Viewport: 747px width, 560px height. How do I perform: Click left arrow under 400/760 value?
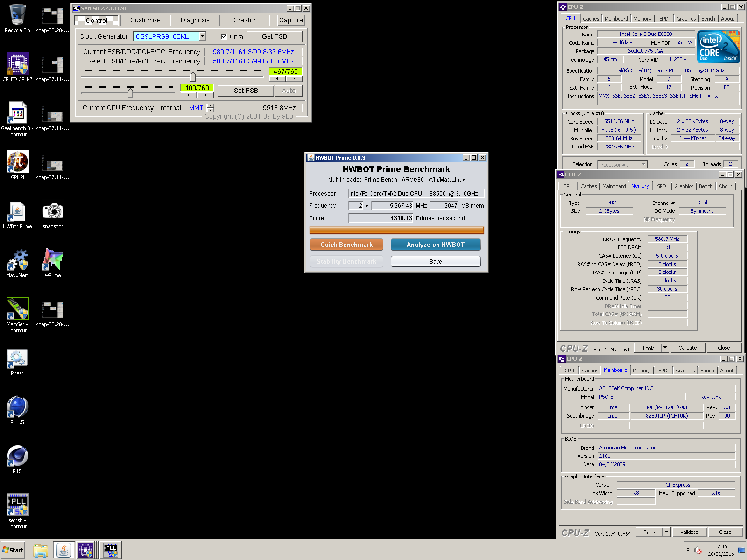189,95
